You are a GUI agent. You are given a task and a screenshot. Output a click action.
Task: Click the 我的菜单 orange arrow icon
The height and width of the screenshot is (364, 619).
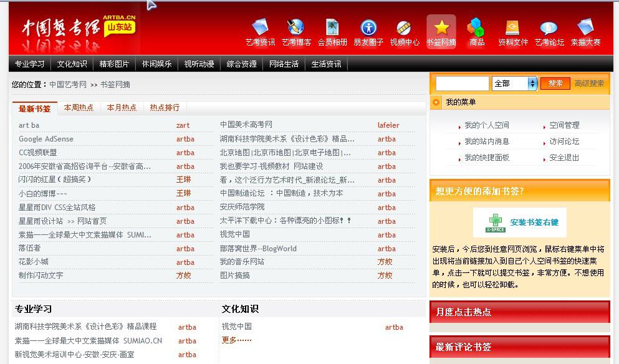[x=436, y=102]
